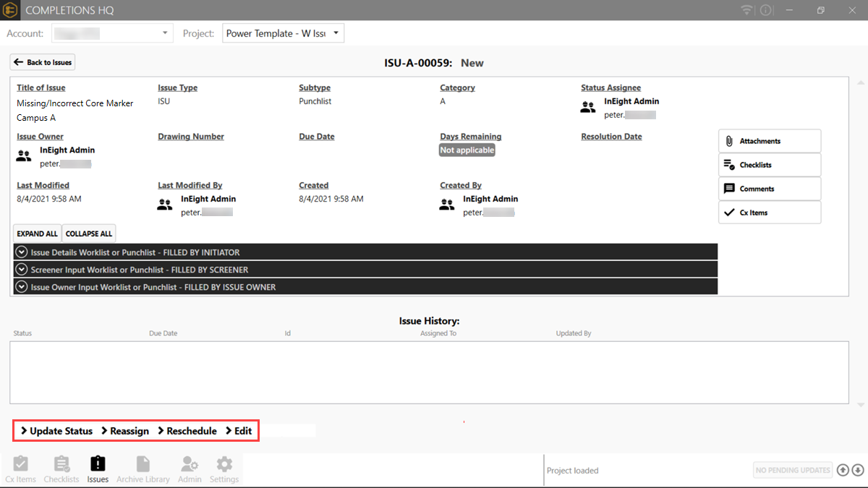
Task: Expand Issue Details Worklist or Punchlist section
Action: (21, 252)
